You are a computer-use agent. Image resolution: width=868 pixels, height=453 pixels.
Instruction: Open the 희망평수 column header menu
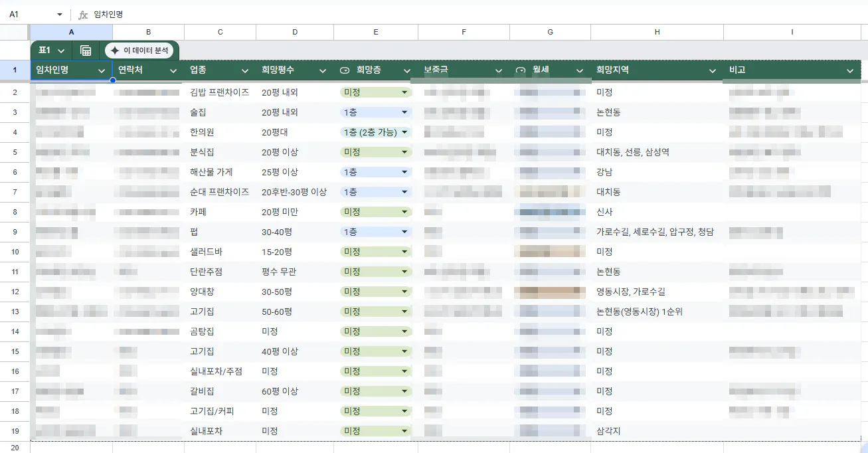pyautogui.click(x=323, y=70)
